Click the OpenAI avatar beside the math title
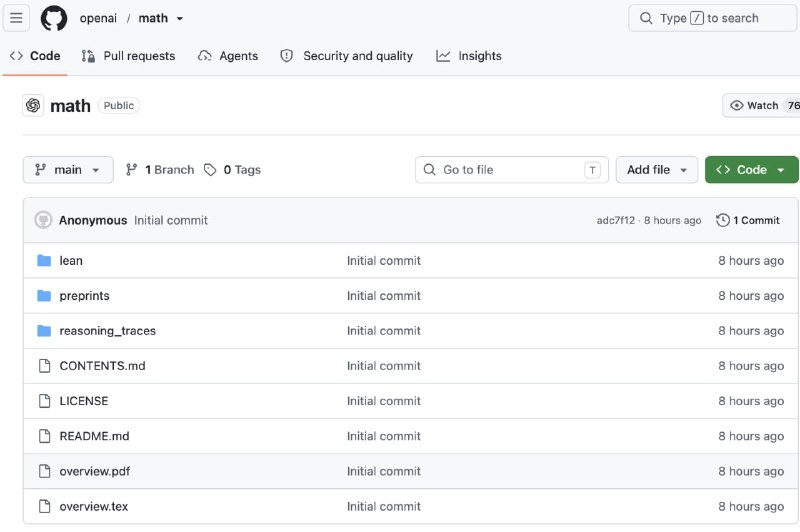 pos(33,106)
